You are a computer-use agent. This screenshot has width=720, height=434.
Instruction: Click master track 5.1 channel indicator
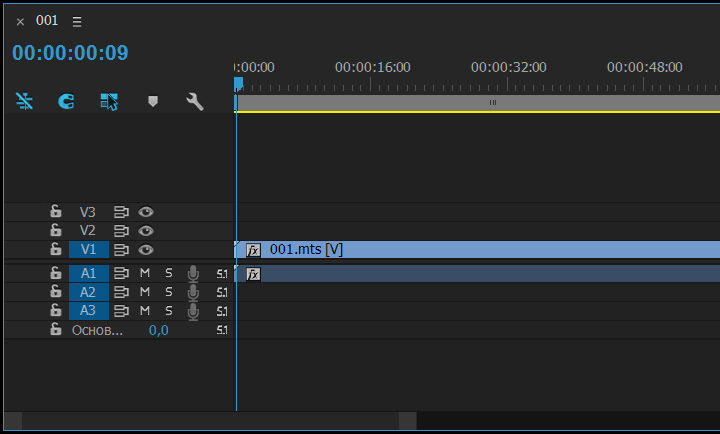(x=222, y=330)
